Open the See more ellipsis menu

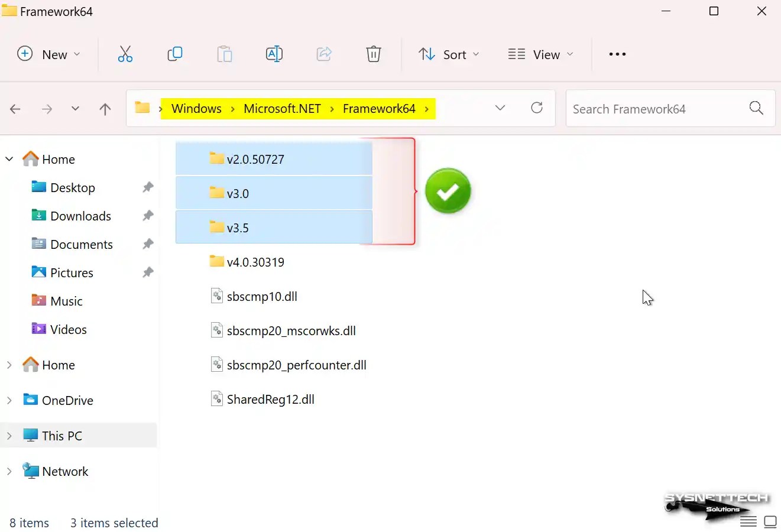(x=617, y=54)
